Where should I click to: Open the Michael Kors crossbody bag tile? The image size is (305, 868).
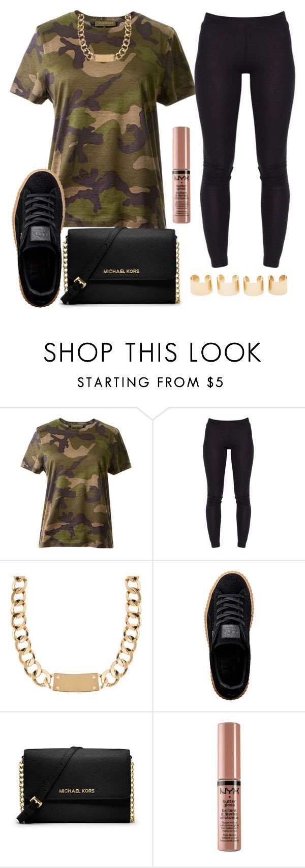coord(76,790)
